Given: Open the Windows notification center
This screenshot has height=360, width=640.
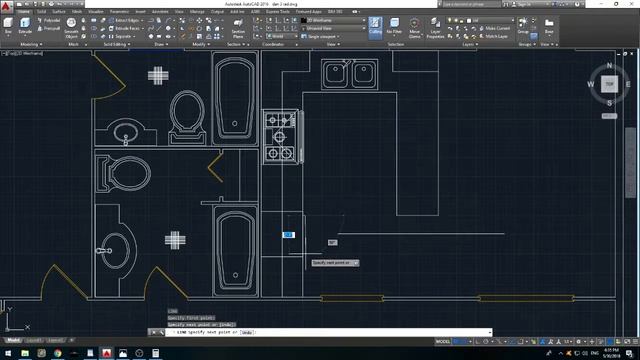Looking at the screenshot, I should pyautogui.click(x=629, y=353).
